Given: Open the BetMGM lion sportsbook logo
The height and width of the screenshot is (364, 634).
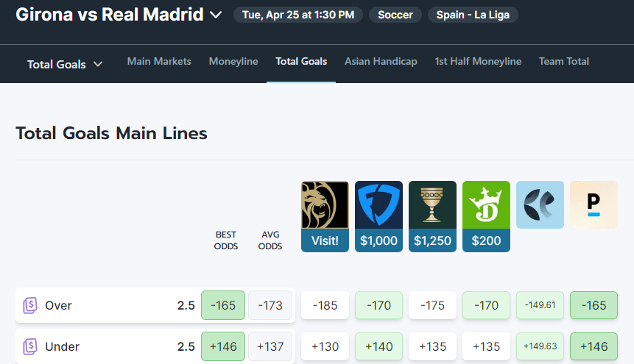Looking at the screenshot, I should (325, 205).
